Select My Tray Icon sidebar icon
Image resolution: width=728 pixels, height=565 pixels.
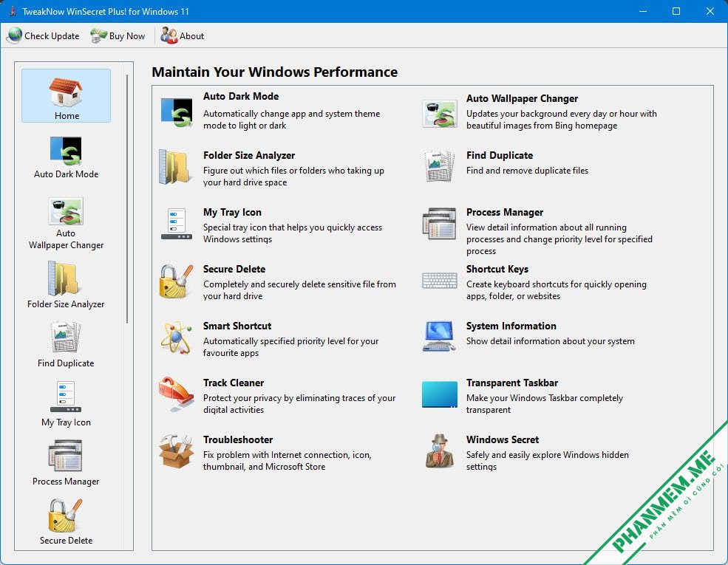click(66, 396)
